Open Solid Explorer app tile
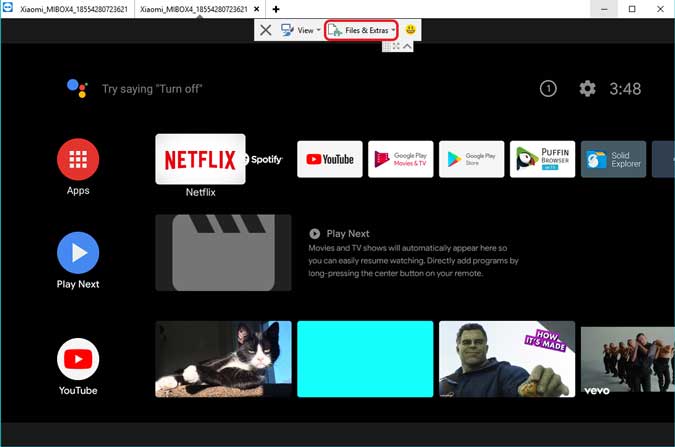 click(x=613, y=159)
